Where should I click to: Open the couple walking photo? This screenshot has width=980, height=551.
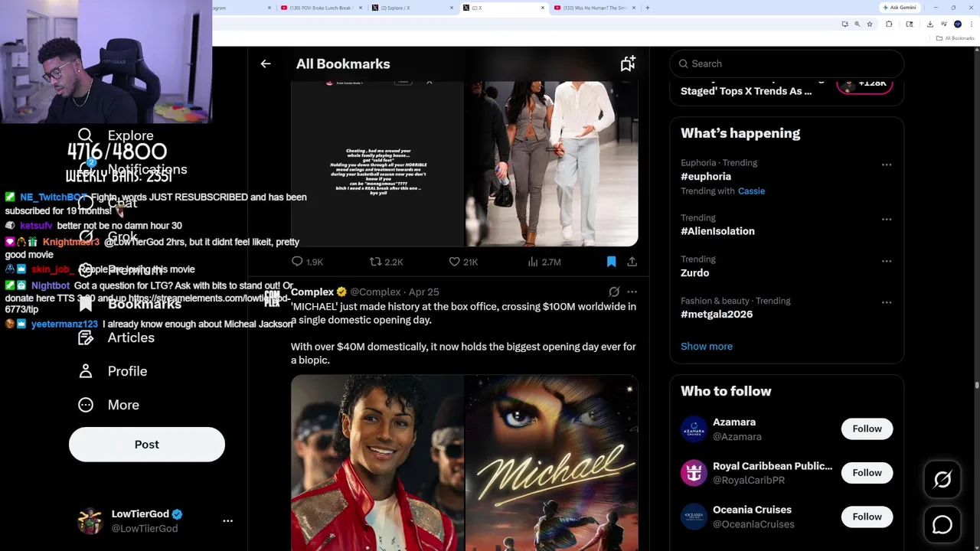pos(551,164)
